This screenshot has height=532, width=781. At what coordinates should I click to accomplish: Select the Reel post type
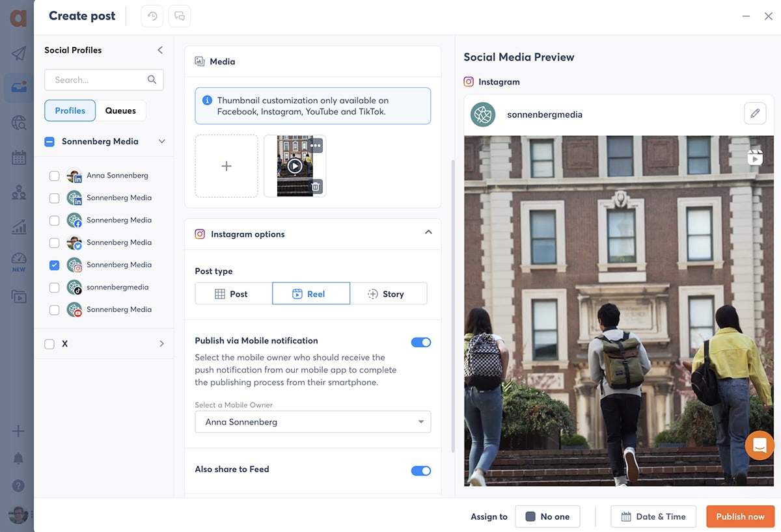pos(311,293)
